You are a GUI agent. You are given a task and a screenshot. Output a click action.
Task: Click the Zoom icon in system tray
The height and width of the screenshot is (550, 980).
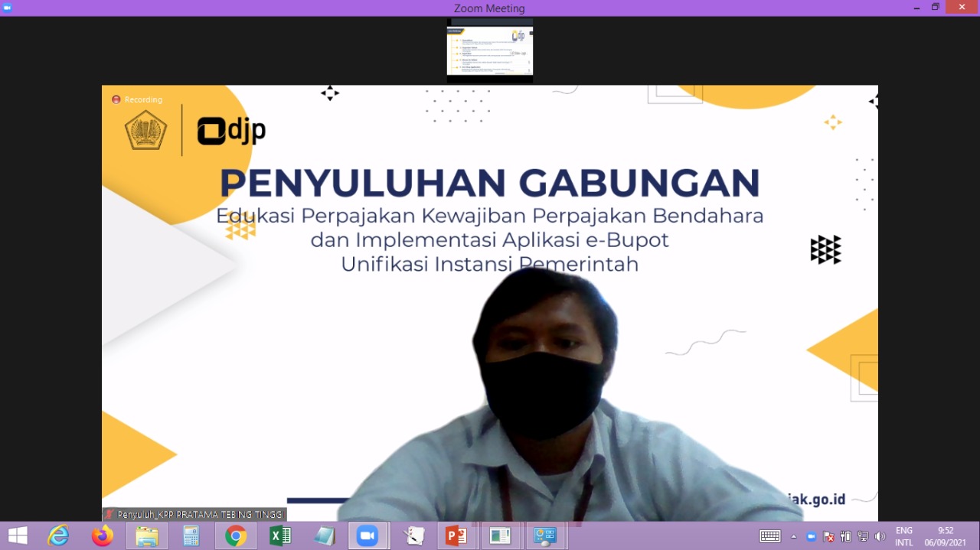coord(811,537)
